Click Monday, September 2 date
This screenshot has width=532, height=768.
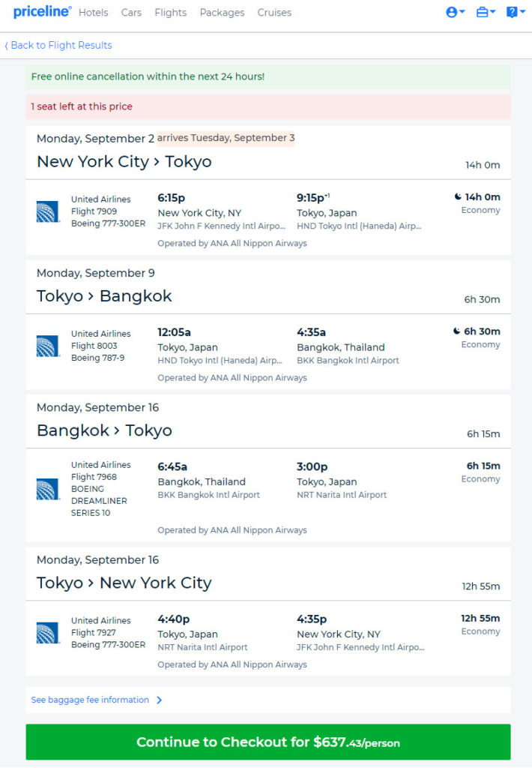click(95, 139)
